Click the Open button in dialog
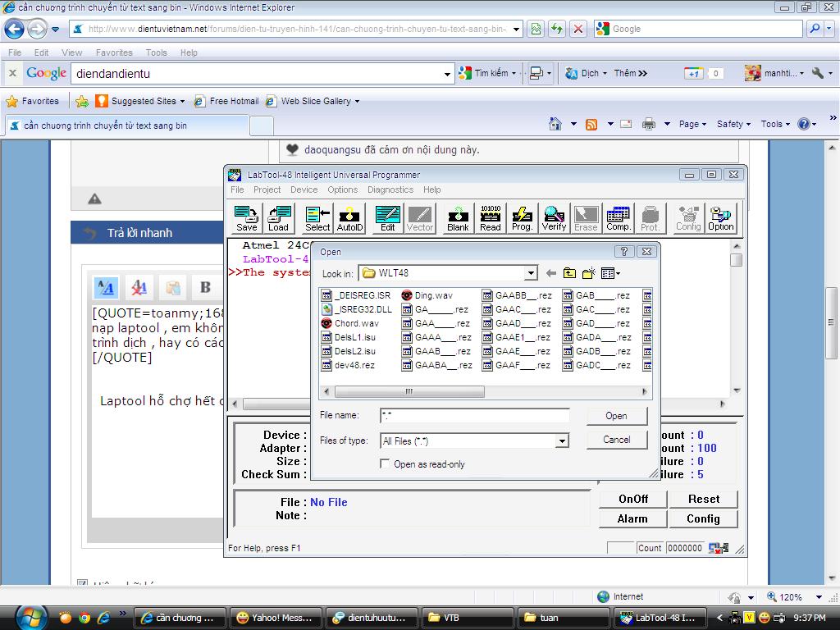Screen dimensions: 840x630 click(x=616, y=416)
